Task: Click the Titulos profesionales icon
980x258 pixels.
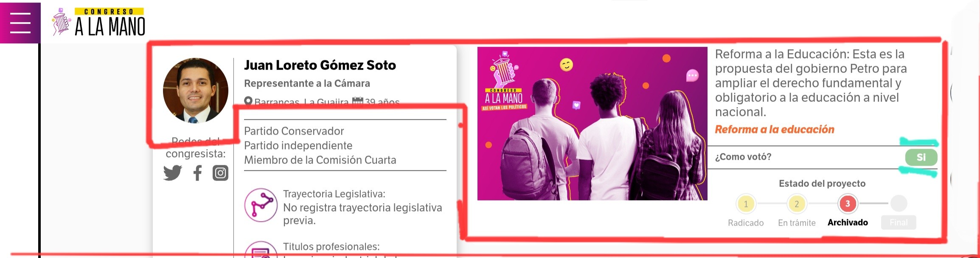Action: coord(261,250)
